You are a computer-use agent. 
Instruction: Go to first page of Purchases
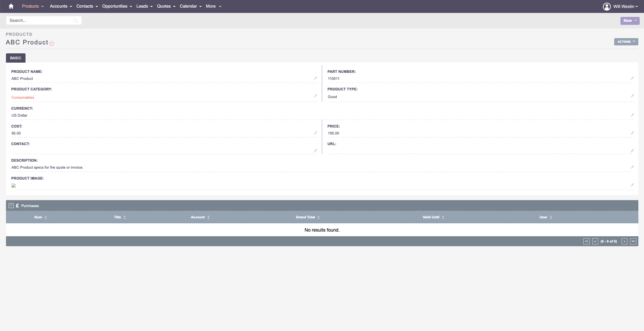(586, 242)
